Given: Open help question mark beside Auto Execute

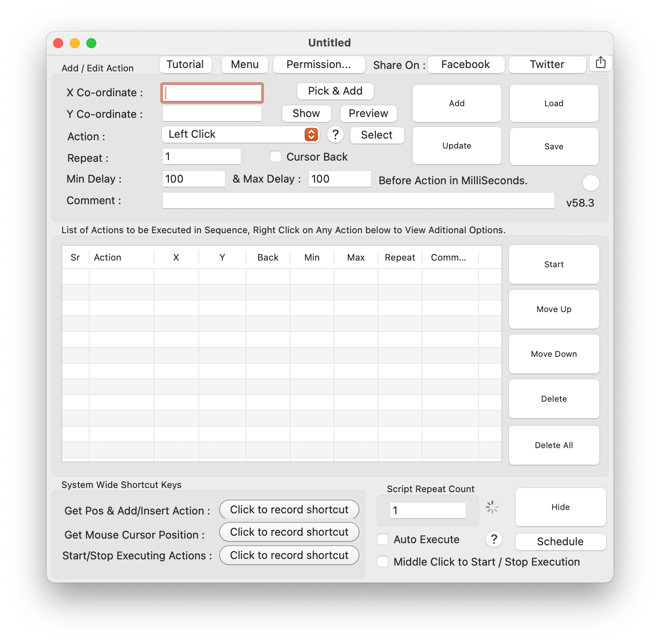Looking at the screenshot, I should coord(494,539).
